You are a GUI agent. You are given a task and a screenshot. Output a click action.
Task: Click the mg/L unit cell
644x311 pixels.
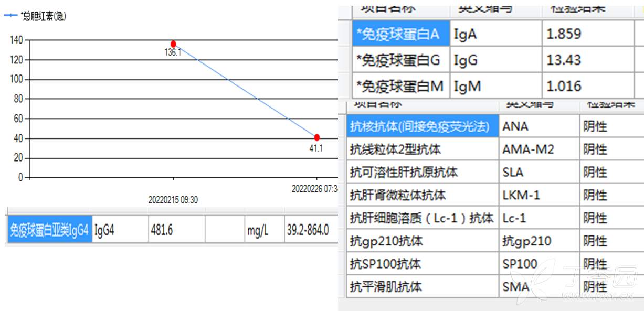pos(258,230)
